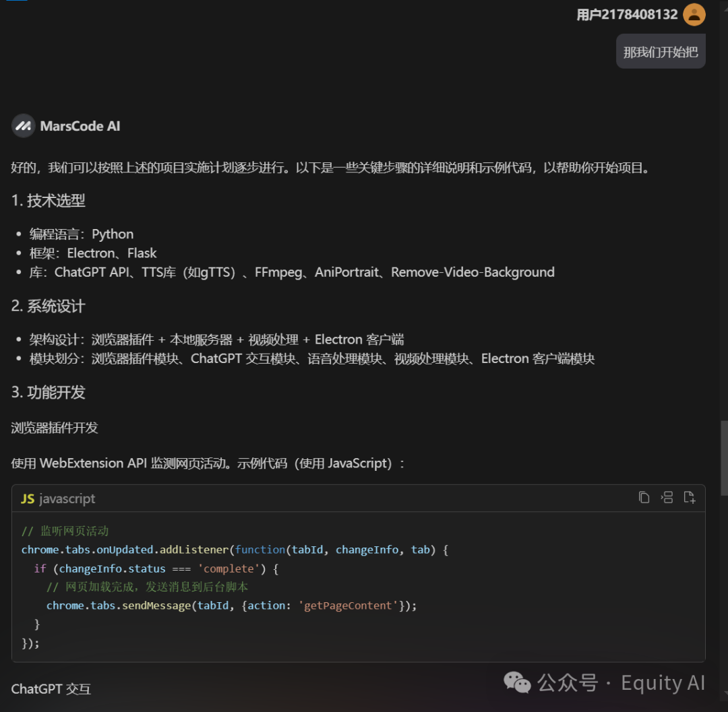Click the new-file icon in code header
728x712 pixels.
coord(690,498)
